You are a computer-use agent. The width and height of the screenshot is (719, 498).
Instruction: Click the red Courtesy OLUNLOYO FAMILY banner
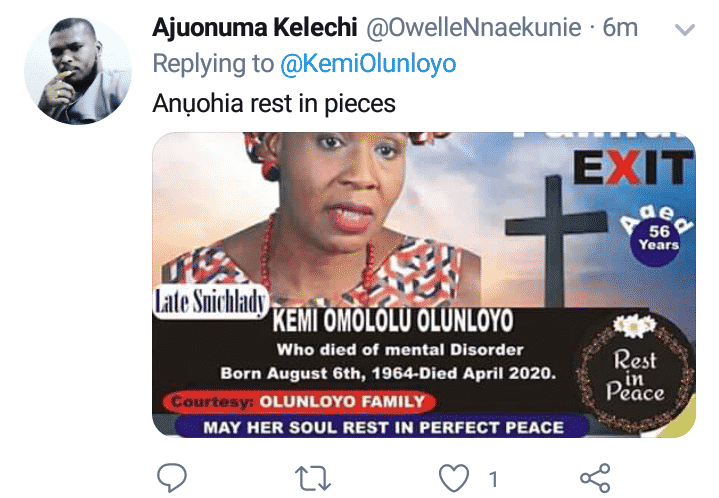[x=299, y=402]
